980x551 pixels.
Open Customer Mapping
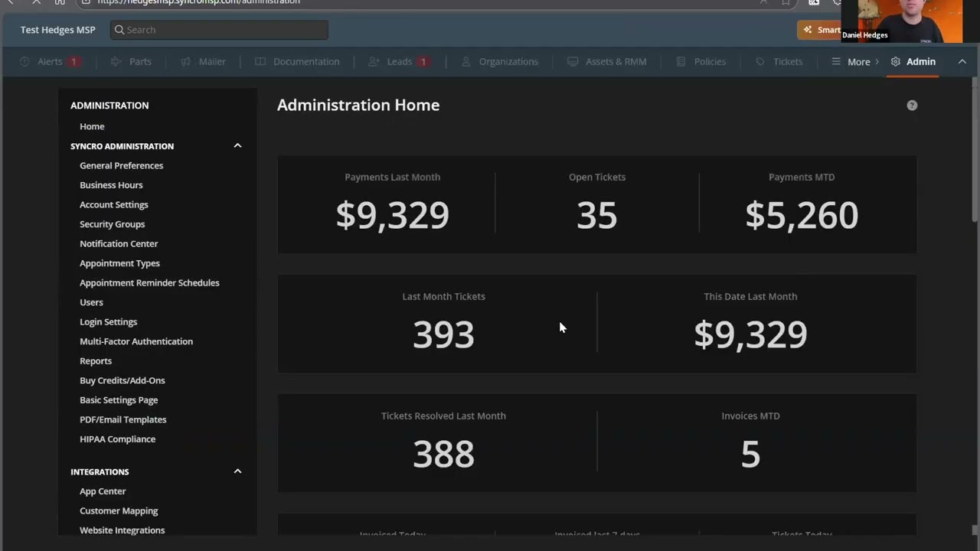(x=119, y=510)
